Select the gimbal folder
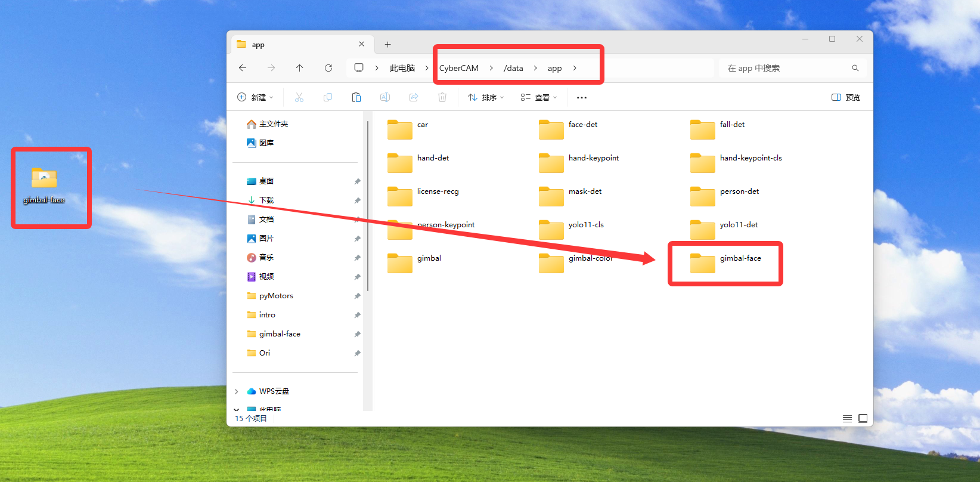Viewport: 980px width, 482px height. coord(414,262)
